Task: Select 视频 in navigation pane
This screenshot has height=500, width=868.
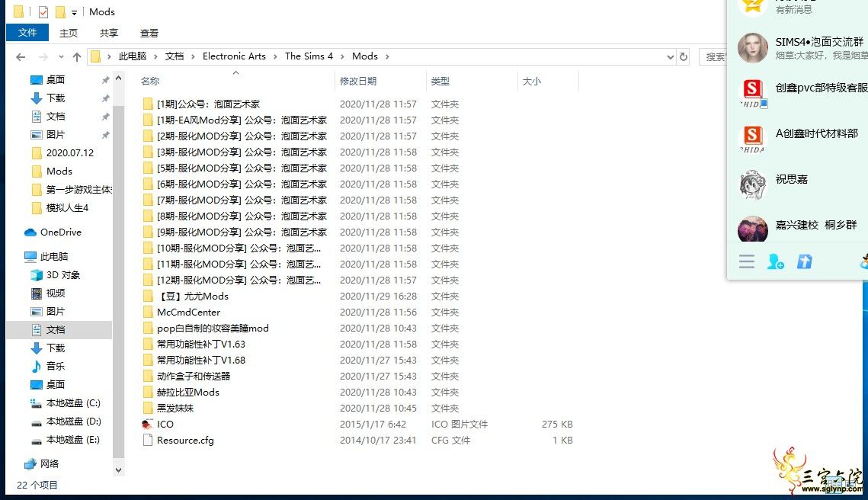Action: pyautogui.click(x=56, y=293)
